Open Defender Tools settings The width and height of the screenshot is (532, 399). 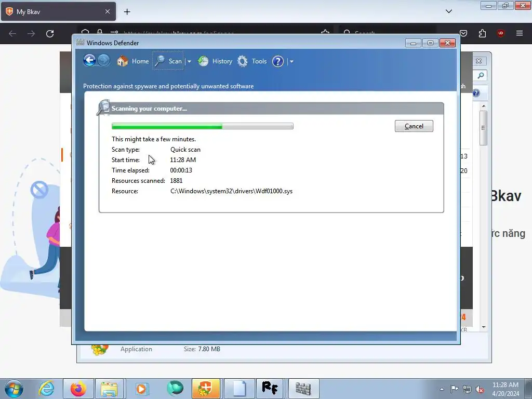click(252, 61)
